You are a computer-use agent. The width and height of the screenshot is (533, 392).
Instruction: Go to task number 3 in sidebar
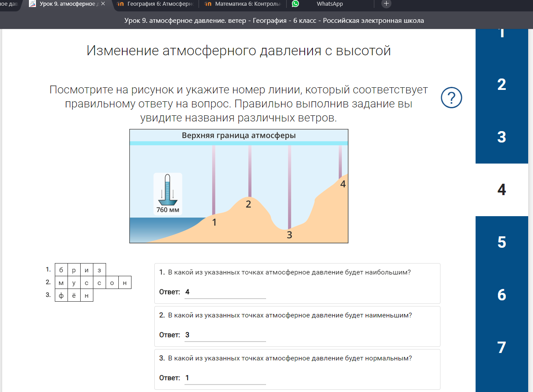[x=502, y=137]
